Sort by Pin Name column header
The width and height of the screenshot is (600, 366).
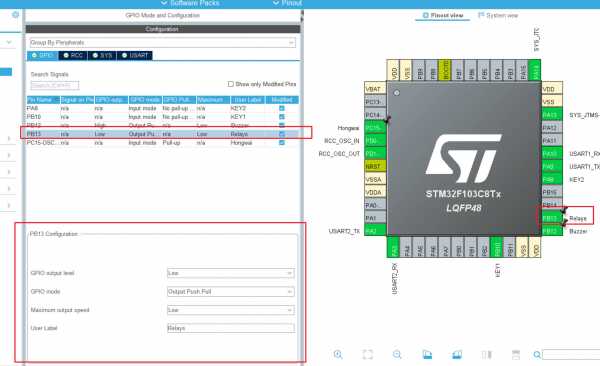point(43,100)
